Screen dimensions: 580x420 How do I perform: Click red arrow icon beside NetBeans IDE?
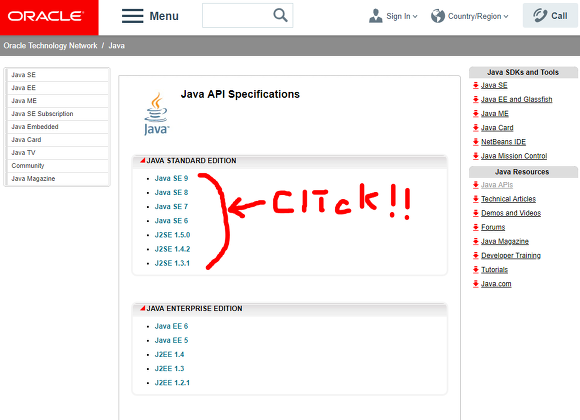pos(476,142)
